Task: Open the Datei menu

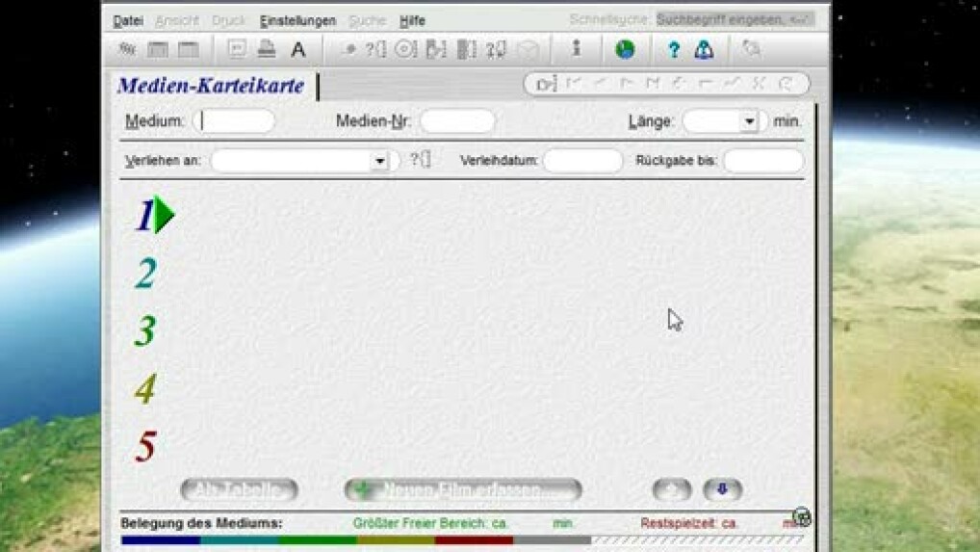Action: [127, 20]
